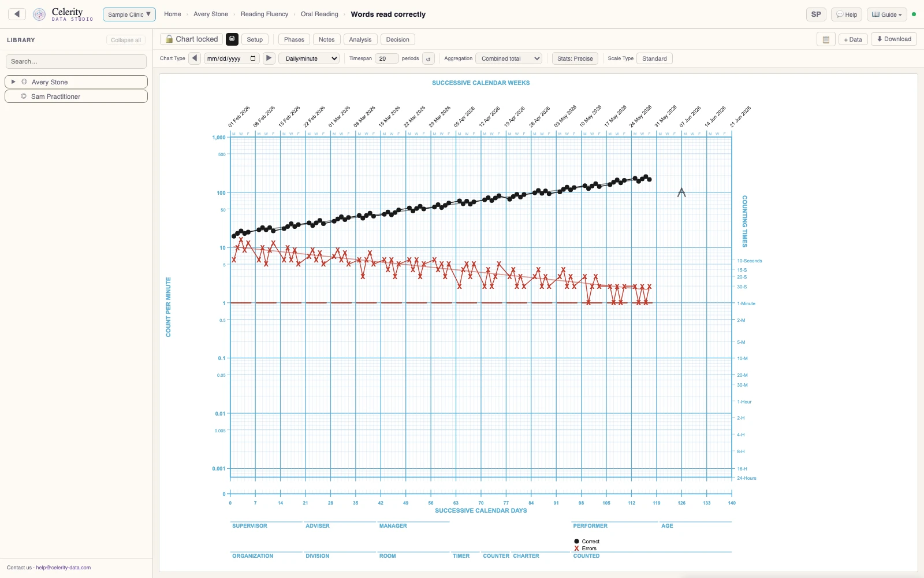Click the Errors legend X marker
The height and width of the screenshot is (578, 924).
point(576,549)
